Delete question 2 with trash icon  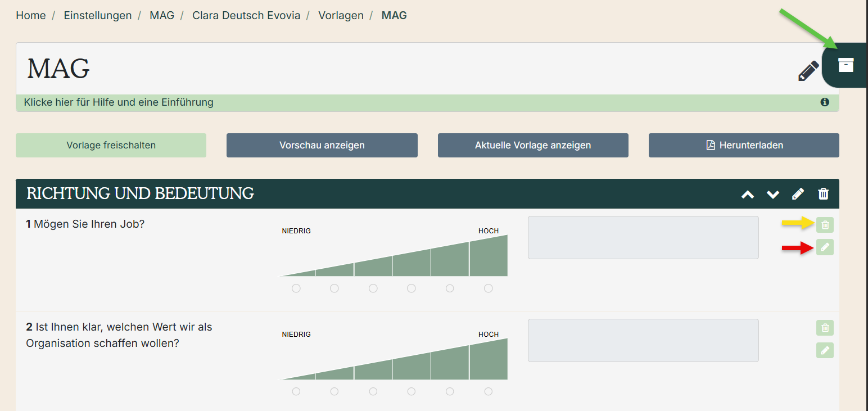coord(825,328)
